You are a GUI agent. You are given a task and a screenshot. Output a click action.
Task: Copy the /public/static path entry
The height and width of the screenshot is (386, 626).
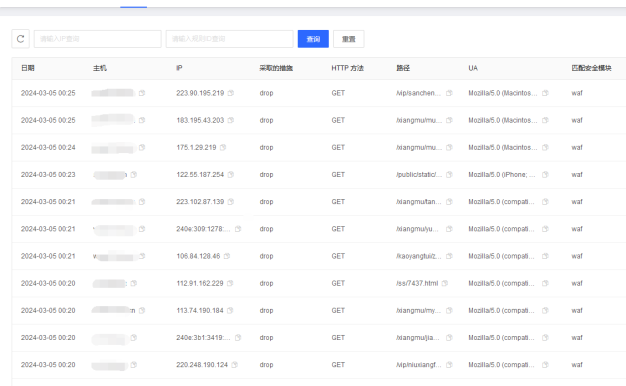[x=449, y=174]
